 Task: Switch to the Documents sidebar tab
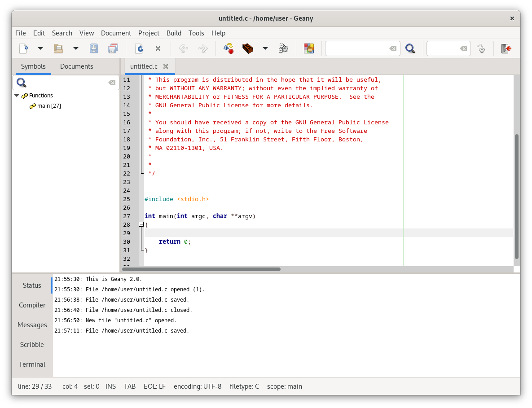pos(76,66)
